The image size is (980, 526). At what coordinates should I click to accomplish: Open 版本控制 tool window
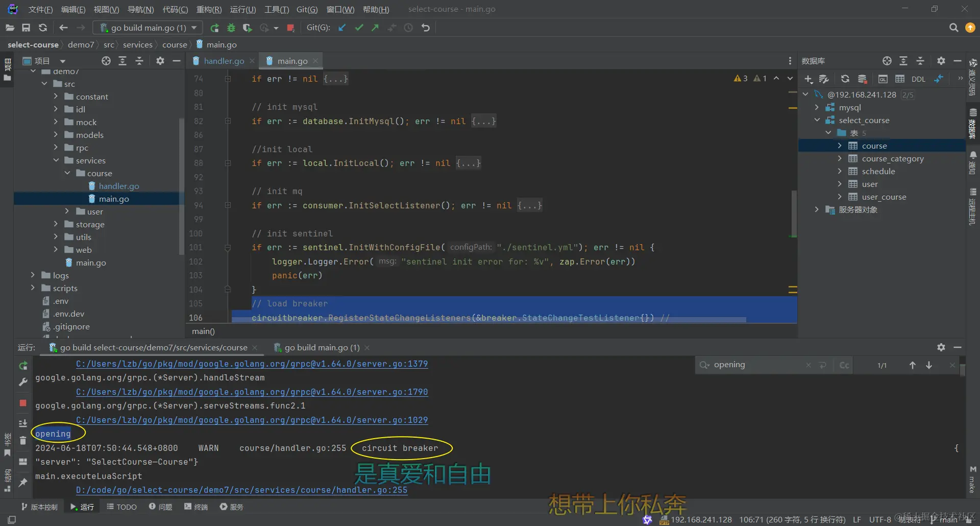(x=39, y=507)
